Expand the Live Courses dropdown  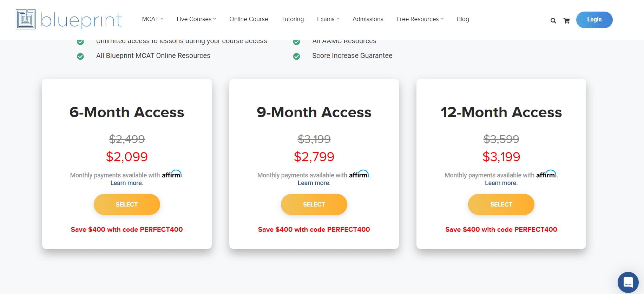pos(196,19)
